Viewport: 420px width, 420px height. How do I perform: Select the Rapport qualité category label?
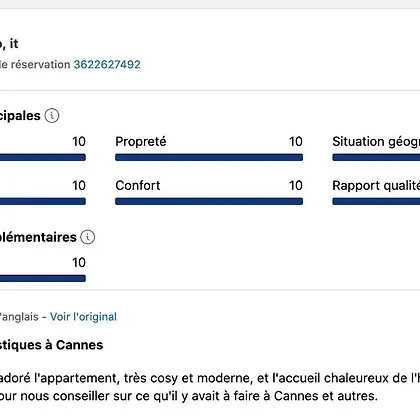pos(376,186)
